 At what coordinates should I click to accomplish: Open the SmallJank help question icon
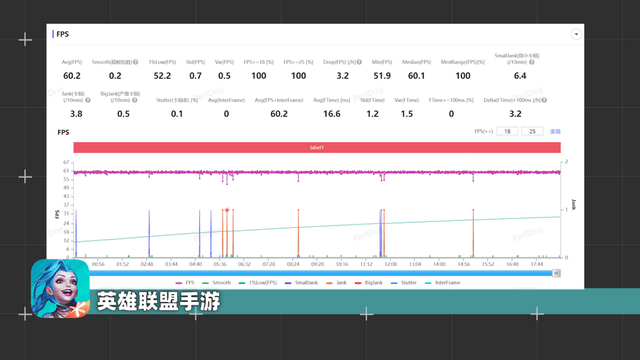click(x=531, y=62)
